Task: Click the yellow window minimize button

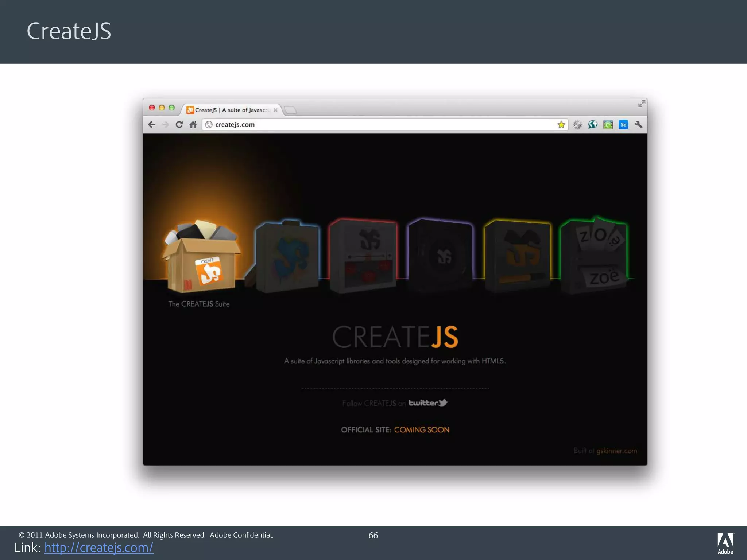Action: pyautogui.click(x=162, y=108)
